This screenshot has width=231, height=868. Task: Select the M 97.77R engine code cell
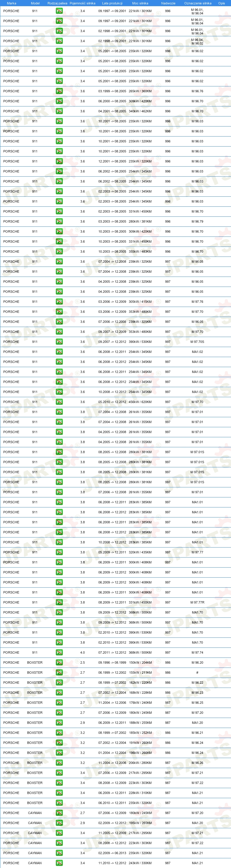coord(197,602)
